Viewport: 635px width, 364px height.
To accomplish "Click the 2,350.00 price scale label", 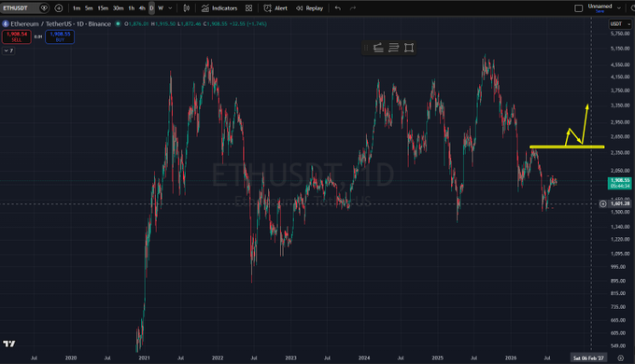I will pos(620,153).
